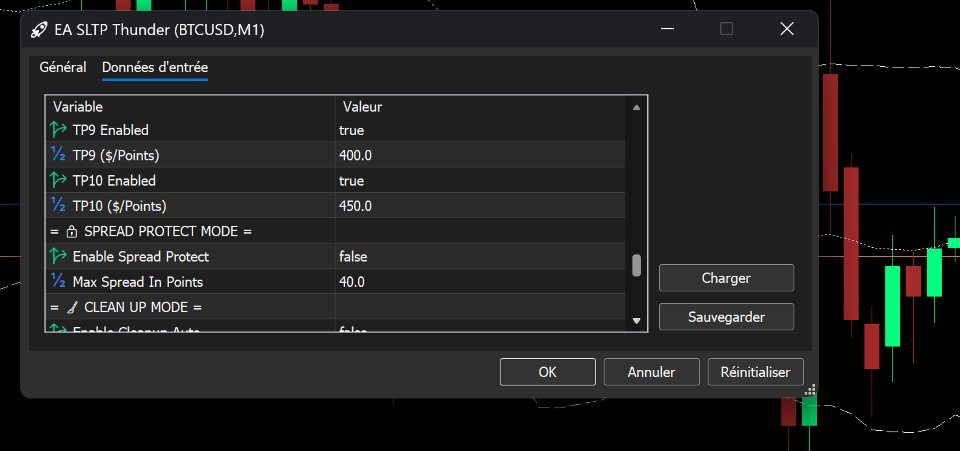Select the Max Spread In Points label

[138, 282]
